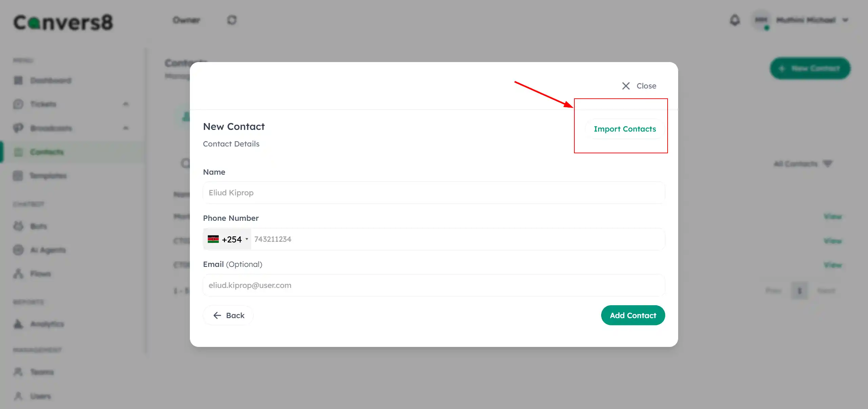Click the Back button in the modal
868x409 pixels.
[x=228, y=315]
